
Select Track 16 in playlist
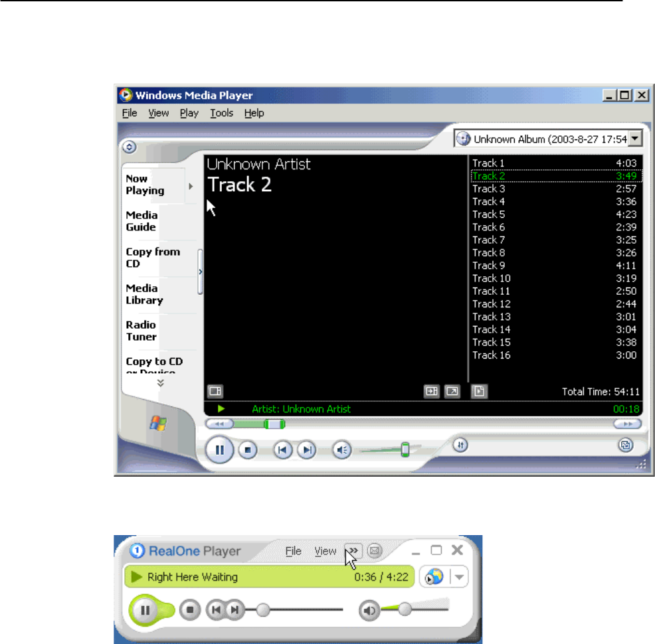coord(555,355)
